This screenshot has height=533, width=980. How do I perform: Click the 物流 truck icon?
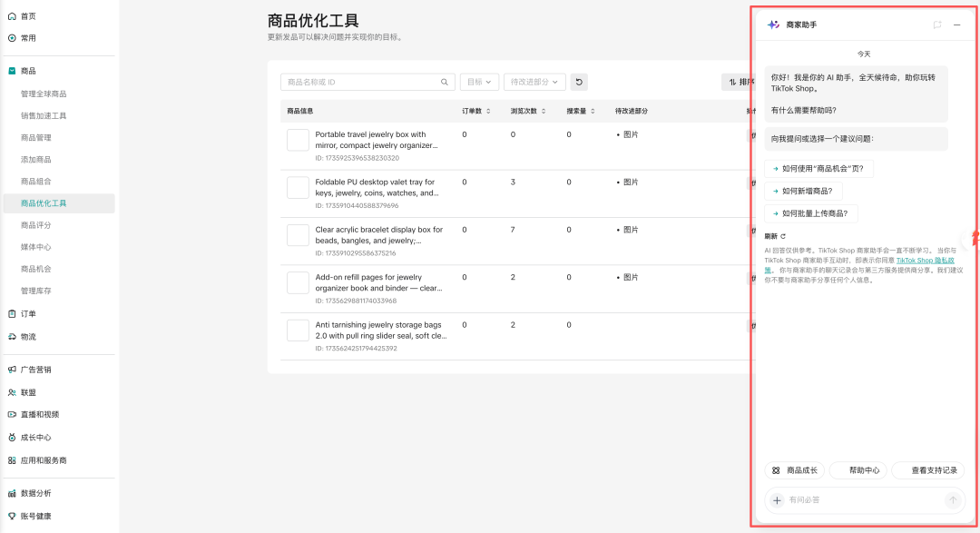tap(12, 337)
